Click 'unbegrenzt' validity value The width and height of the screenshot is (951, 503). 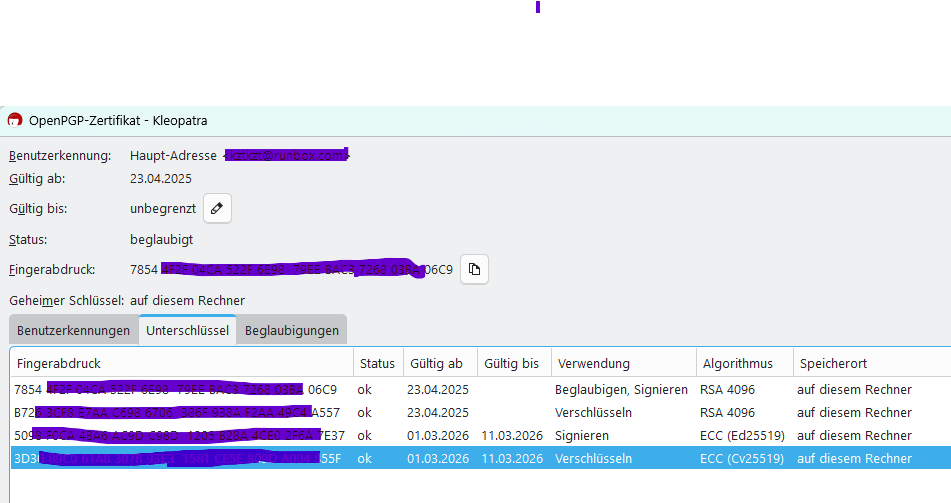[163, 209]
